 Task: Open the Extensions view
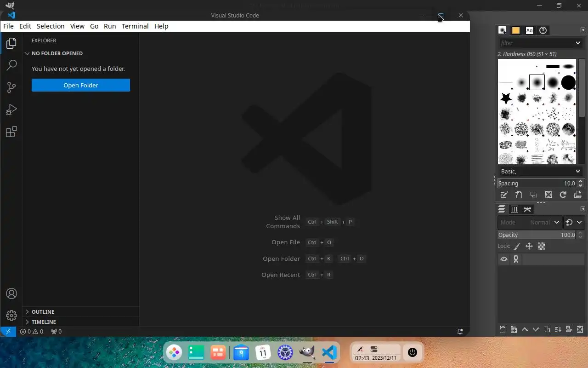tap(11, 132)
